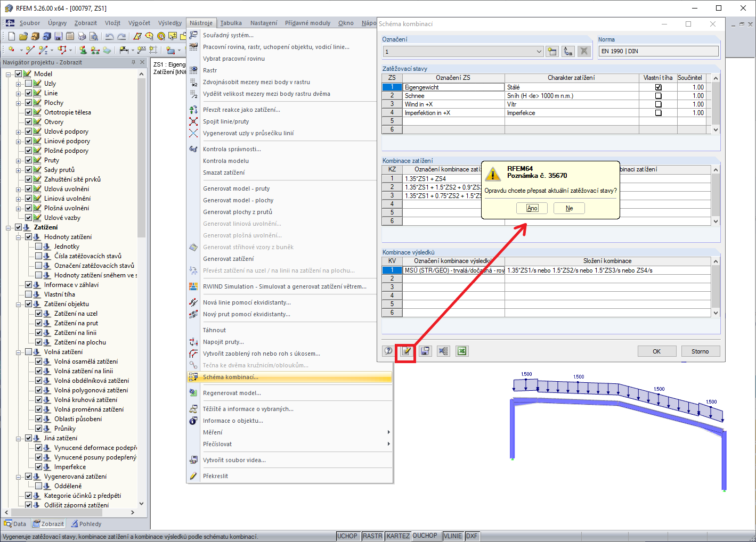Click the Print preview magnifier icon

click(93, 36)
